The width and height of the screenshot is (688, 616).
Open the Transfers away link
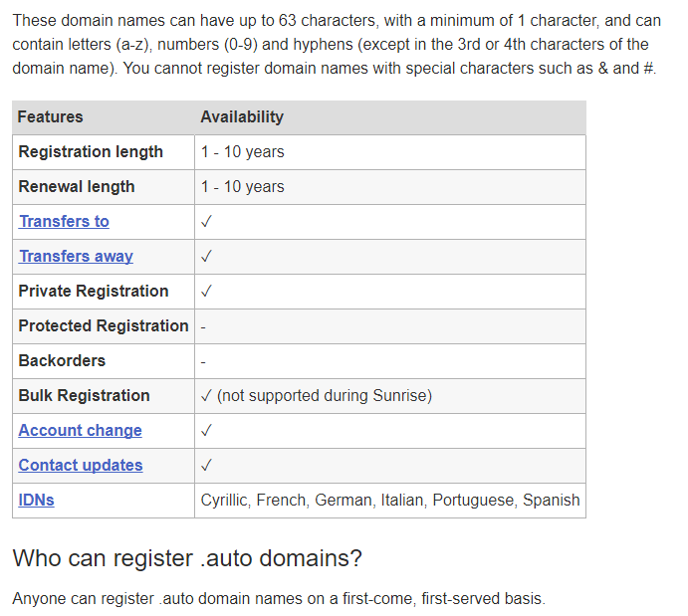point(76,256)
